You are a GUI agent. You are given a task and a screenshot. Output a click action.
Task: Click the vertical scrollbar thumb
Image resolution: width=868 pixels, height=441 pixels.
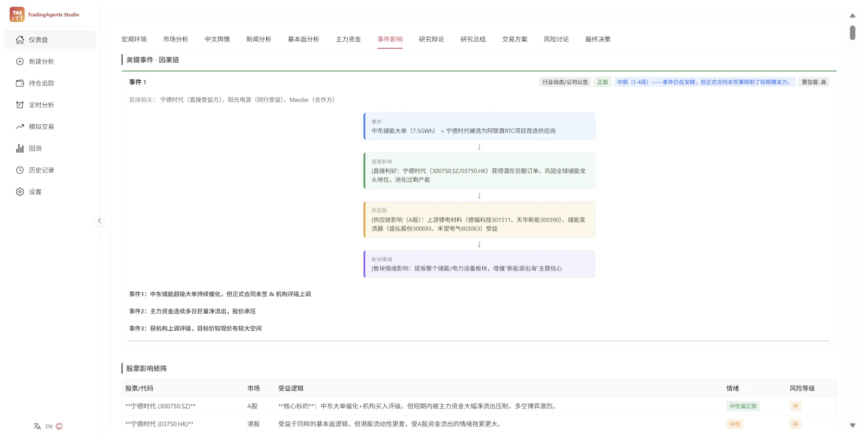[x=852, y=33]
